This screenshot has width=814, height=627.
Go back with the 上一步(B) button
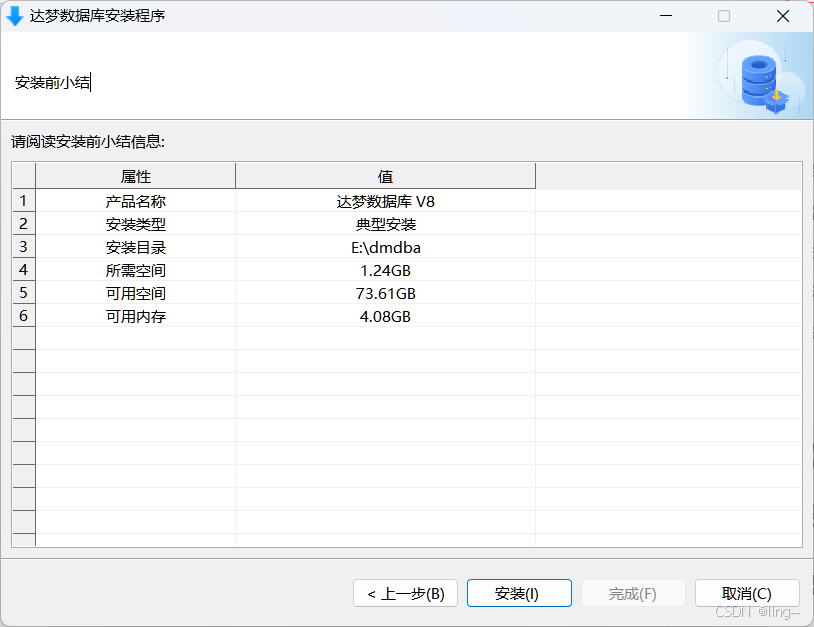[405, 593]
